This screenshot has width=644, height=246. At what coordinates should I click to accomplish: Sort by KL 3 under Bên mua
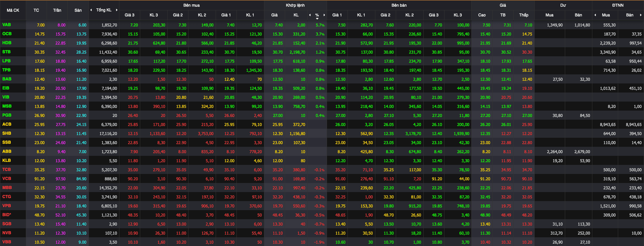point(154,15)
